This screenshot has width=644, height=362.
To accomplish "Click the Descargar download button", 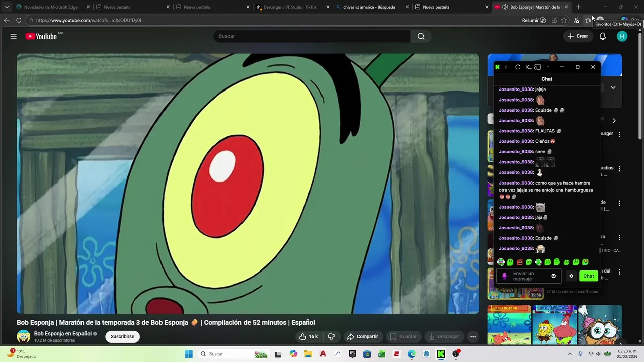I will tap(443, 336).
